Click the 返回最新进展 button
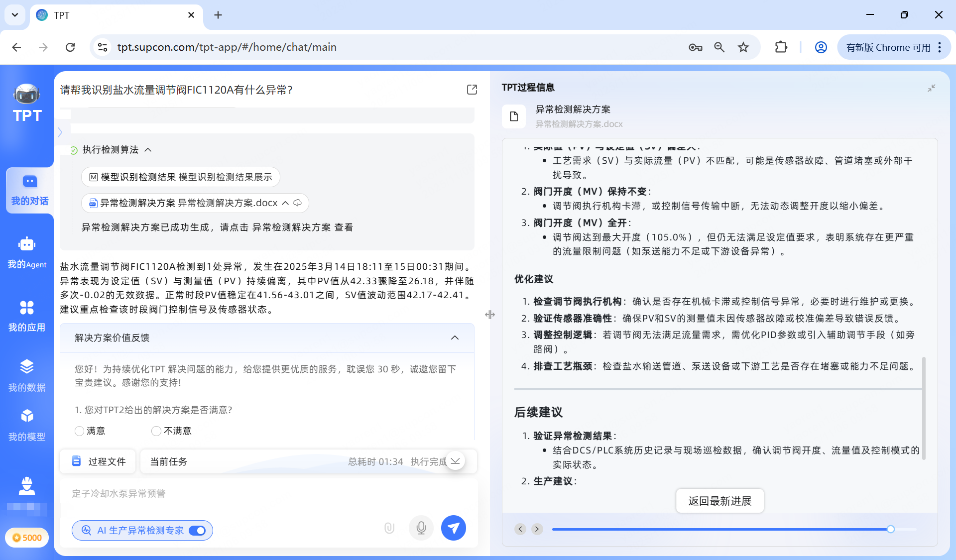 point(719,501)
